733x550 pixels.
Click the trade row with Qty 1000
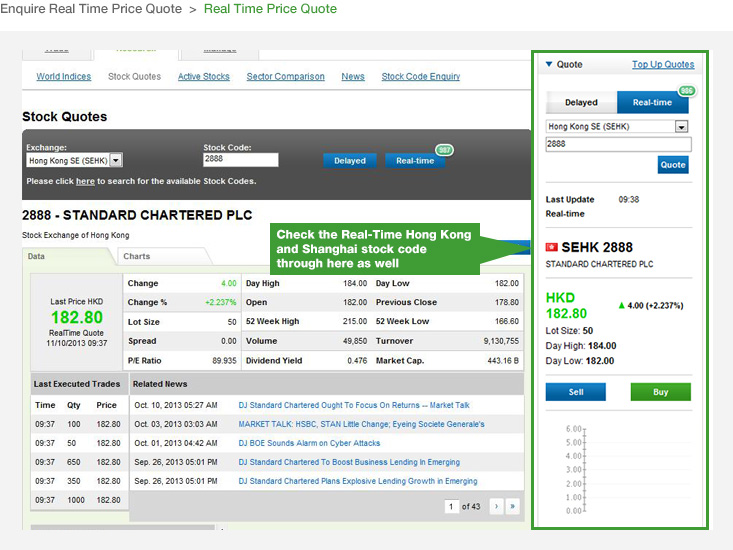point(79,500)
